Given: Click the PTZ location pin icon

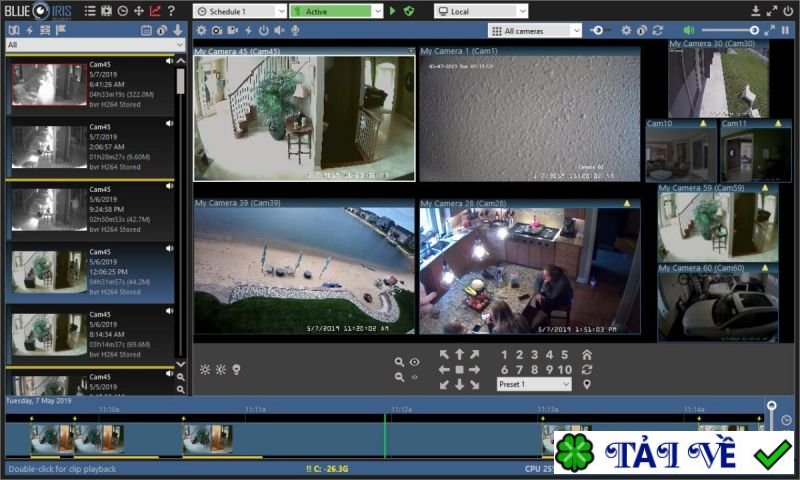Looking at the screenshot, I should 587,385.
